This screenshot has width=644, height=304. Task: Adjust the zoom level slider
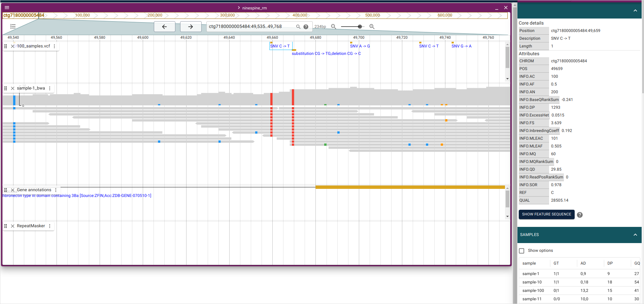coord(360,26)
